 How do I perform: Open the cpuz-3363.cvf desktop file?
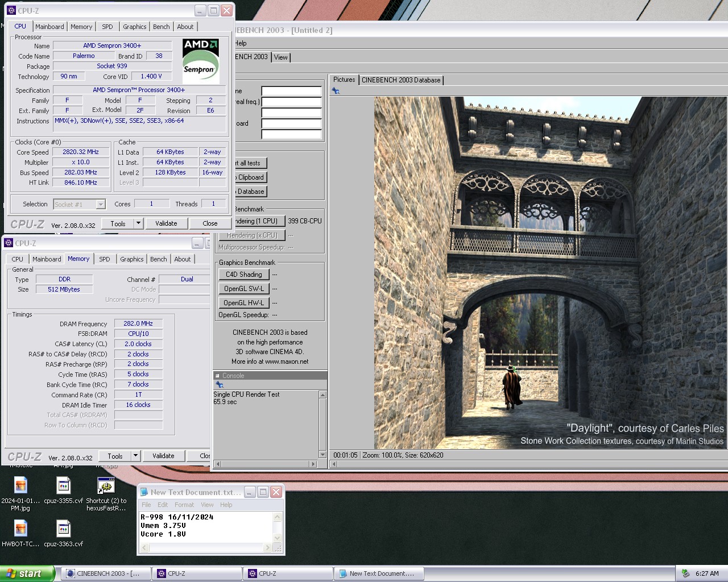pyautogui.click(x=64, y=533)
